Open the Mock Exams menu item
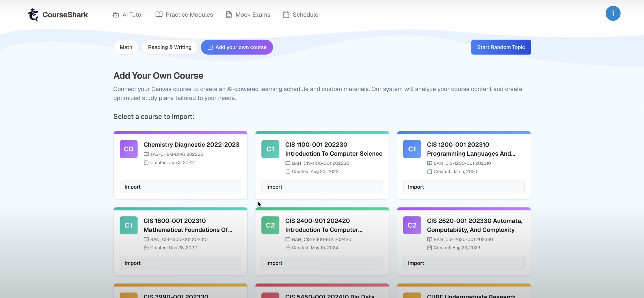The width and height of the screenshot is (644, 298). pyautogui.click(x=253, y=15)
